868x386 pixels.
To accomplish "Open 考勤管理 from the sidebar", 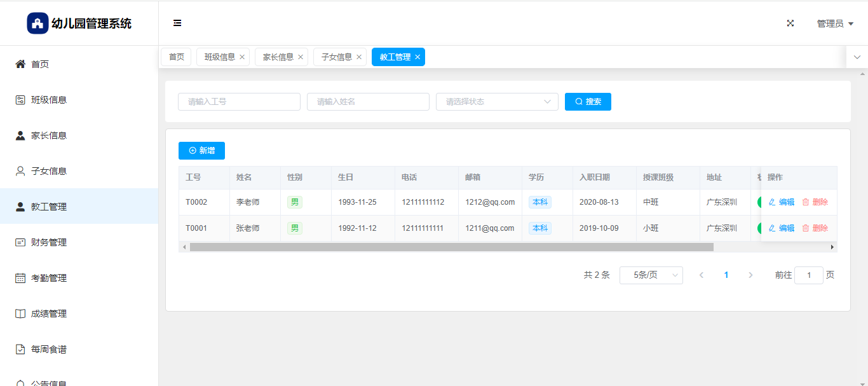I will point(49,278).
